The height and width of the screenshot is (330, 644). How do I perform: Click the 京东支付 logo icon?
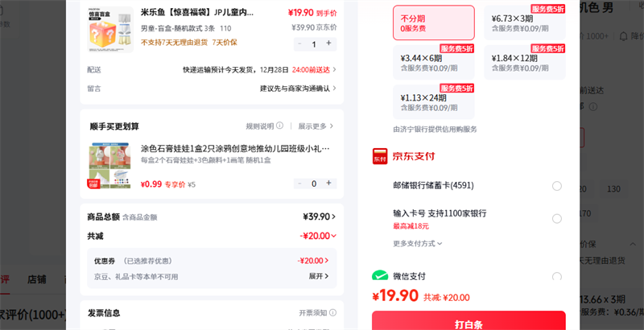tap(380, 156)
